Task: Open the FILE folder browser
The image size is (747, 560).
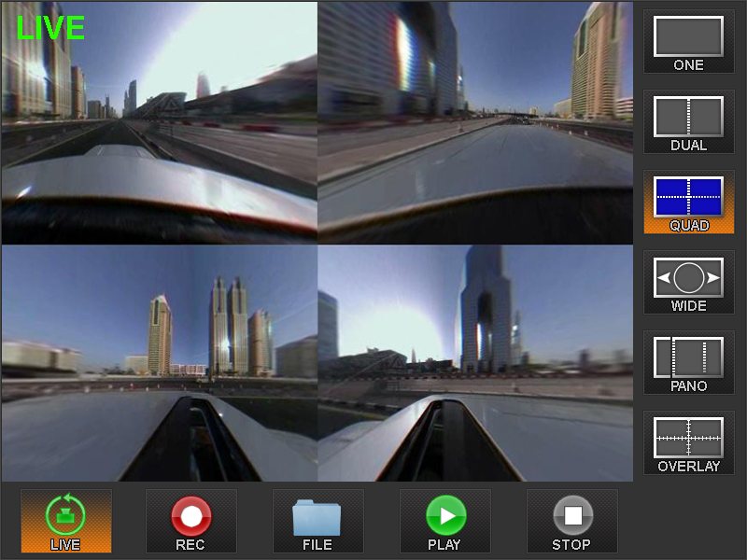Action: click(317, 521)
